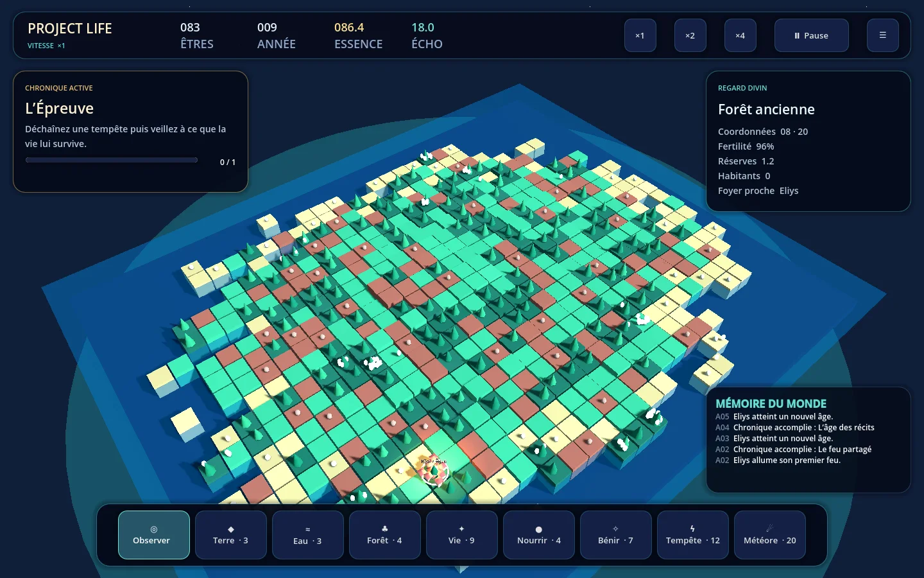Viewport: 924px width, 578px height.
Task: Select the Eau power
Action: pyautogui.click(x=308, y=535)
